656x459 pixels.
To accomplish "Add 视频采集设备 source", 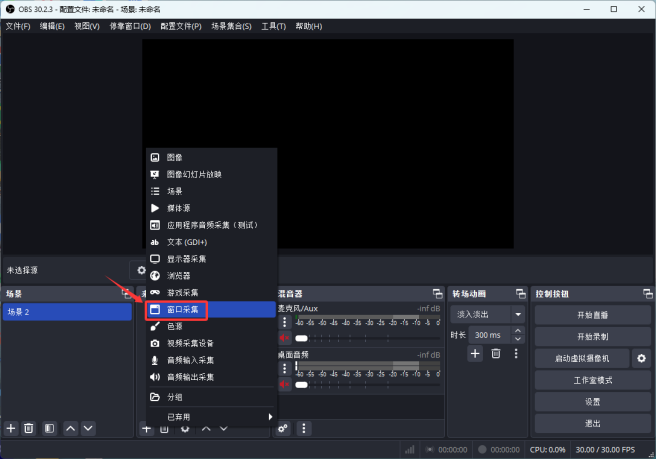I will (x=211, y=343).
